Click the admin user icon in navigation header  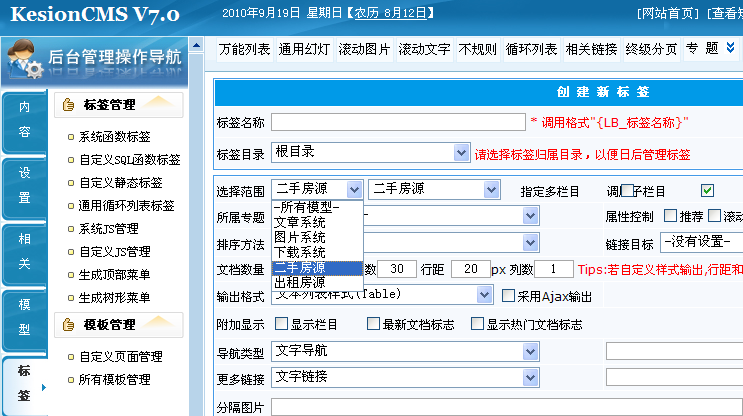click(x=24, y=59)
